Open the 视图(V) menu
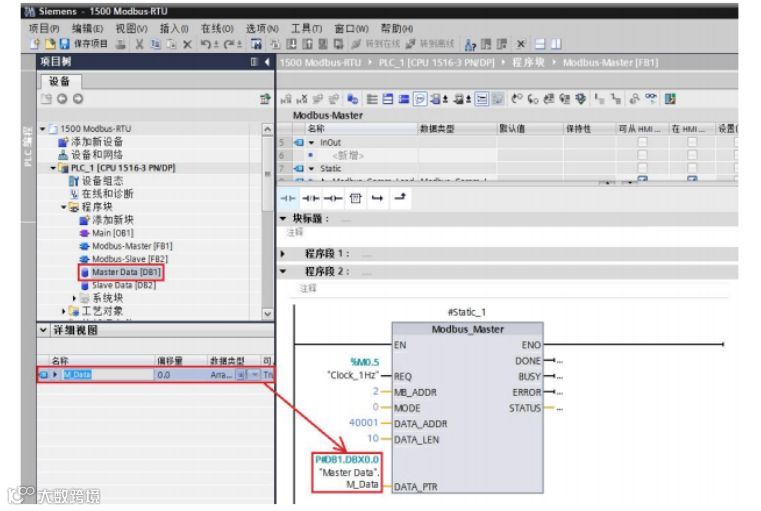Screen dimensions: 761x511 [131, 29]
